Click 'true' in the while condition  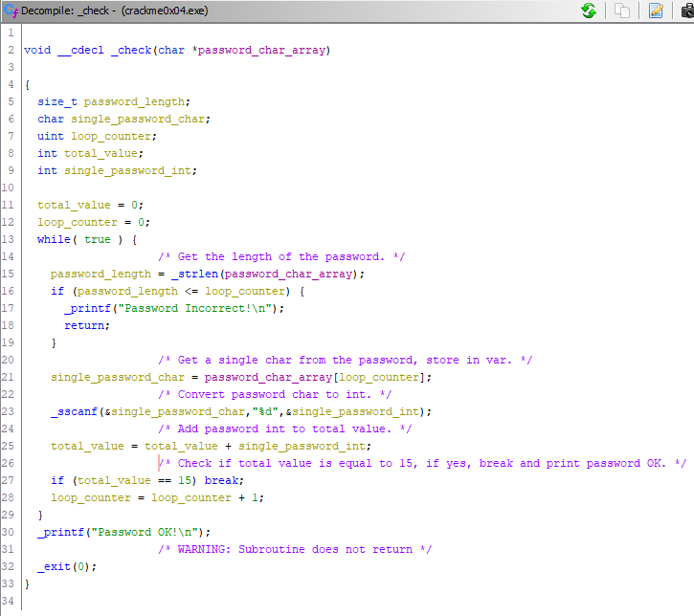click(98, 240)
